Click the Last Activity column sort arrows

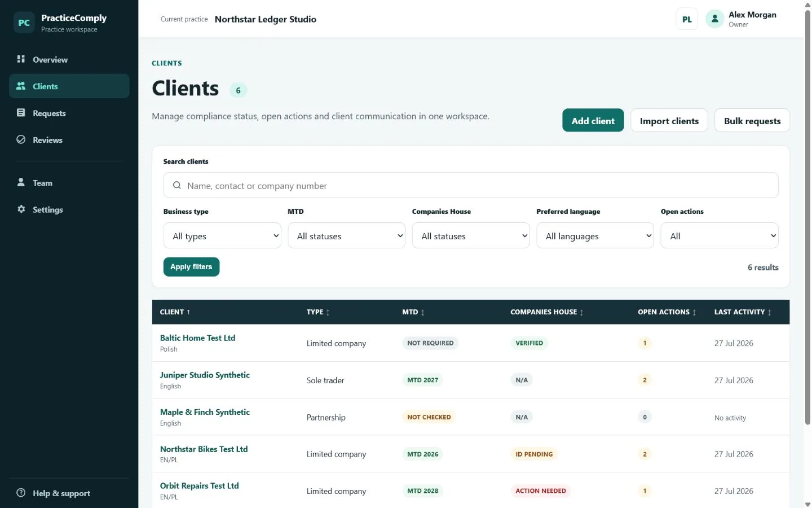[769, 312]
